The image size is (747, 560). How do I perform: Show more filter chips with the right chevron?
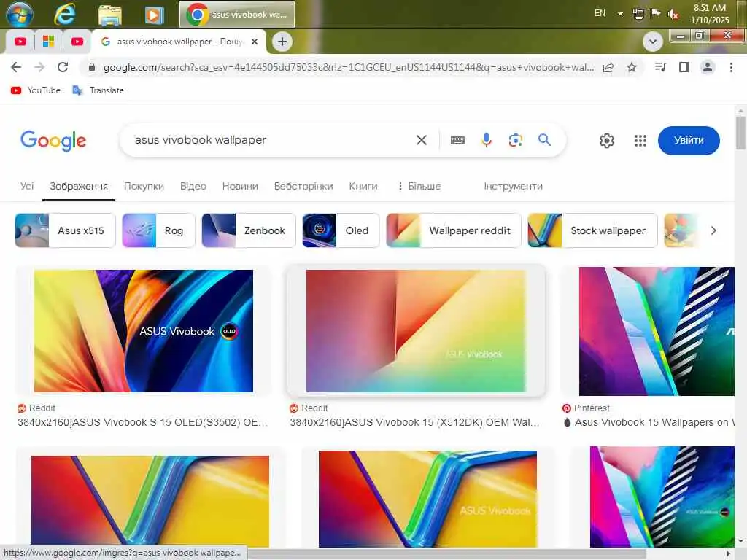(713, 230)
